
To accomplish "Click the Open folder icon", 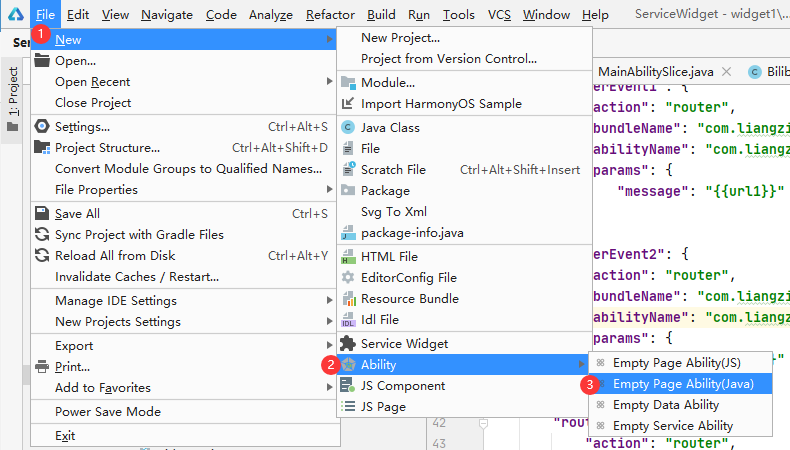I will pyautogui.click(x=42, y=60).
